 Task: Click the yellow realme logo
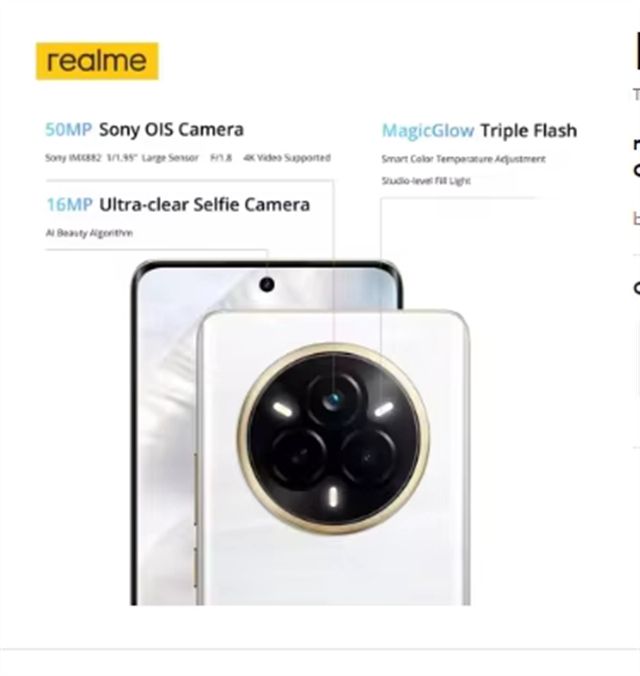click(x=97, y=61)
